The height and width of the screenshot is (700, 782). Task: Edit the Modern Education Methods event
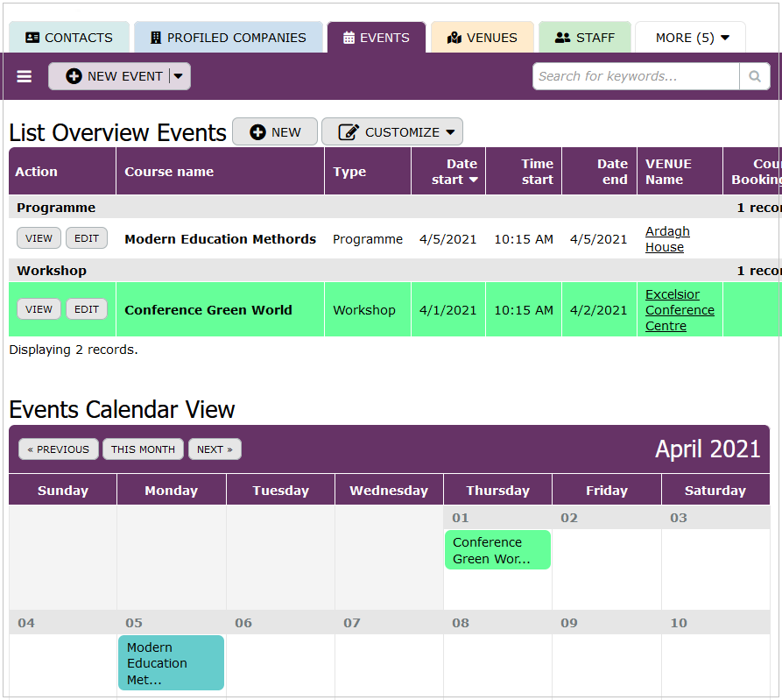pos(86,238)
